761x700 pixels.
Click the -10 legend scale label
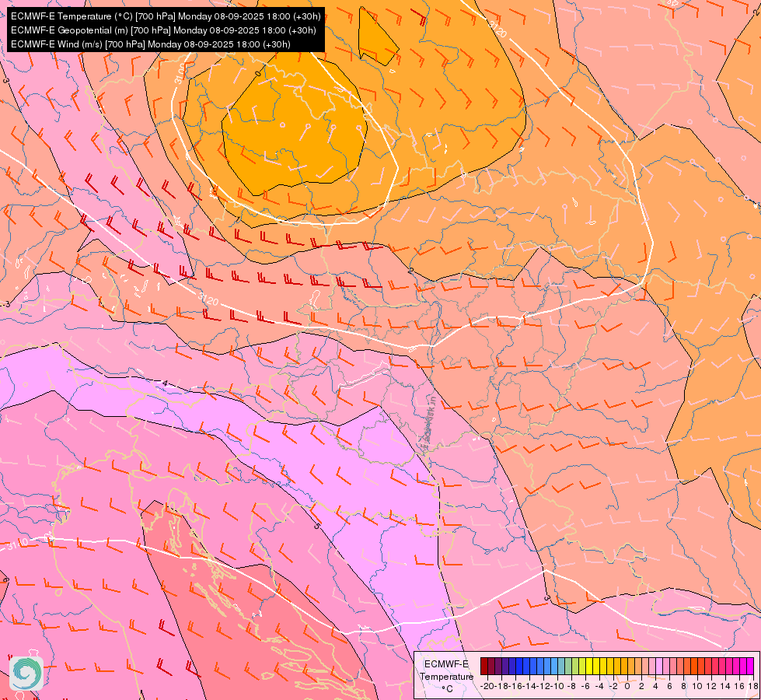click(557, 686)
